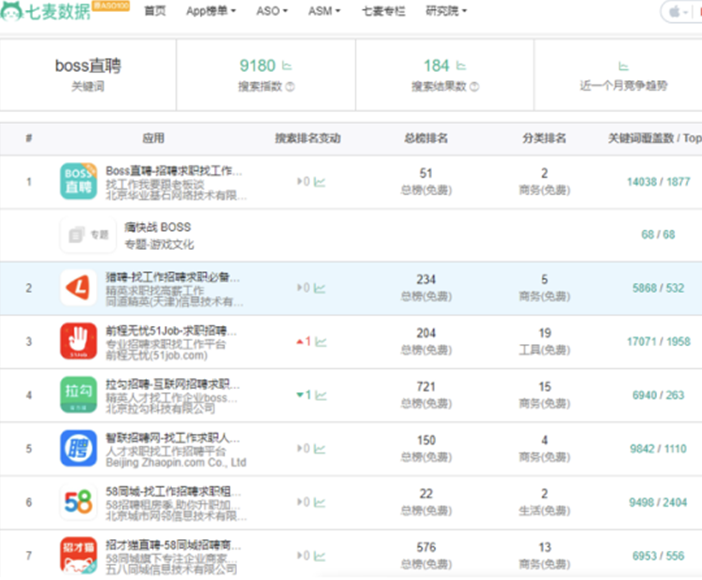This screenshot has height=580, width=702.
Task: Open 痛快战 BOSS feature link
Action: (158, 227)
